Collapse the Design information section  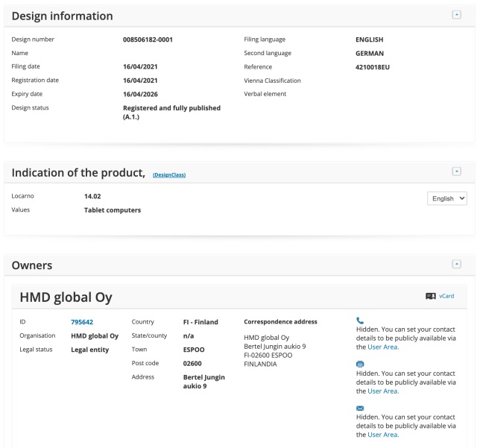[456, 15]
